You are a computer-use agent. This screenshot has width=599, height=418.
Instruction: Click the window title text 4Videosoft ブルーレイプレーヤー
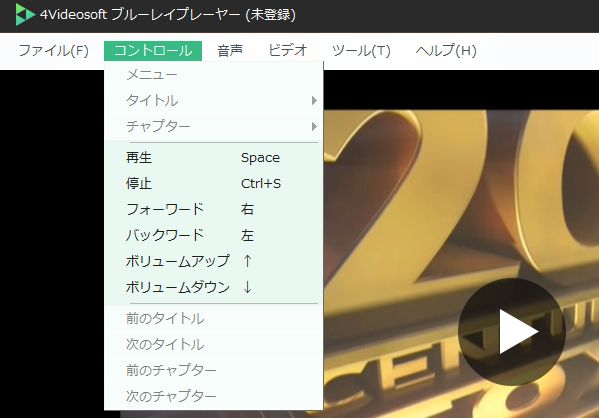140,15
